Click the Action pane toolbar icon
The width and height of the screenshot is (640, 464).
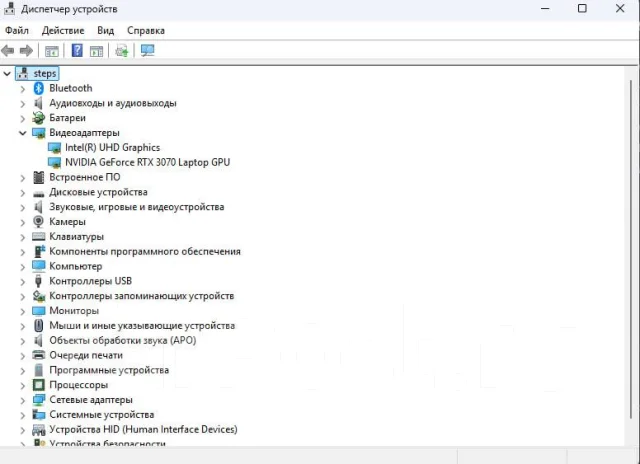(96, 51)
